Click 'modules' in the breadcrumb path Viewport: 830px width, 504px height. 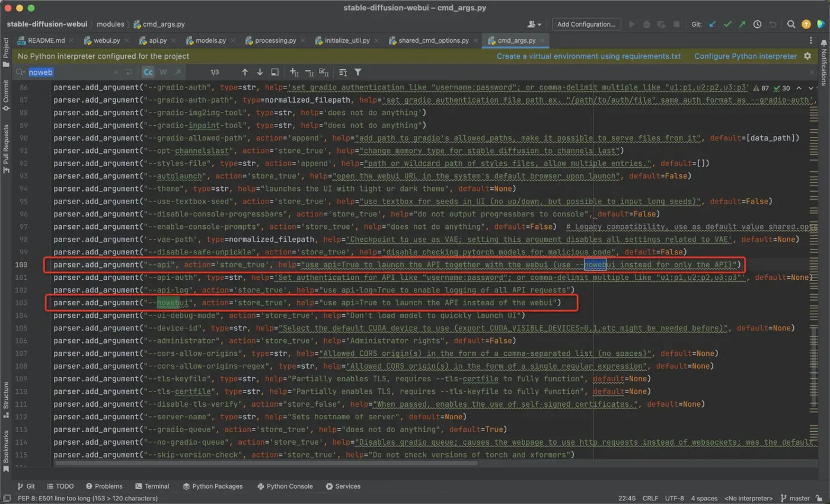coord(110,24)
